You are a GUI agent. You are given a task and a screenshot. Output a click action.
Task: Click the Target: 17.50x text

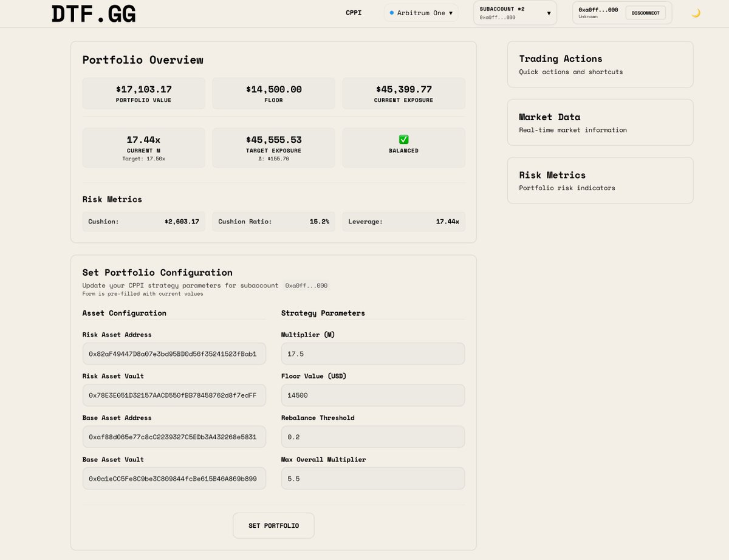pos(144,159)
